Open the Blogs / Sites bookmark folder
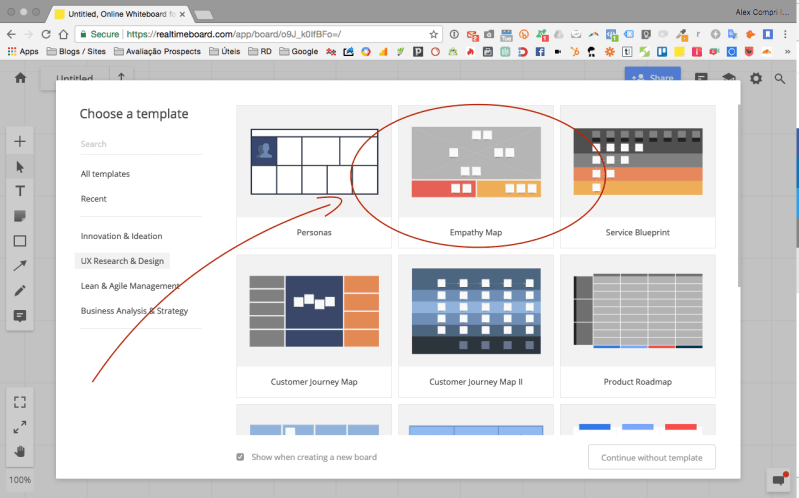 [76, 51]
